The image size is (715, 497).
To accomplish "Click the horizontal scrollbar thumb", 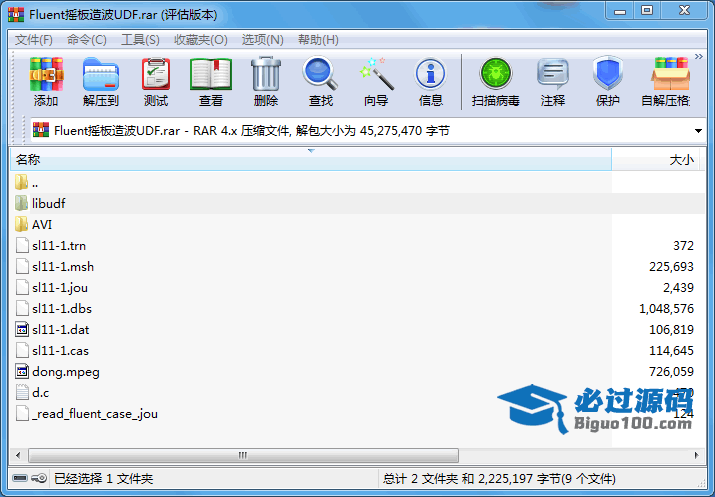I will pos(244,455).
